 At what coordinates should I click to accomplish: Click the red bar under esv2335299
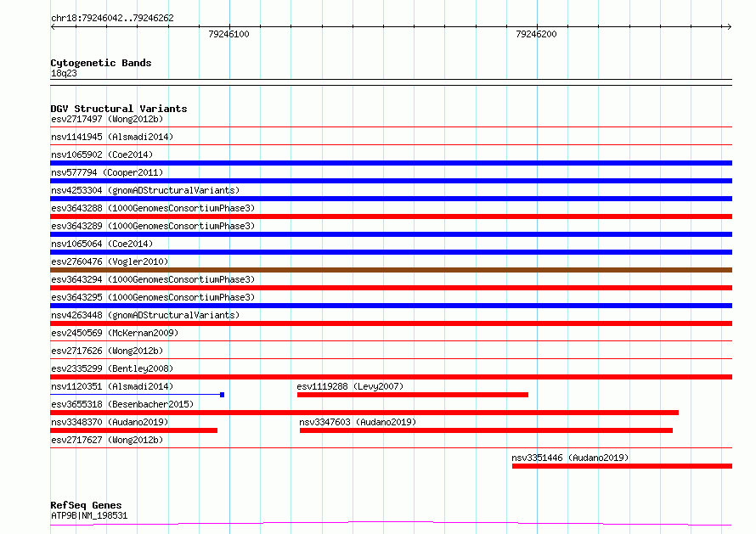(391, 377)
